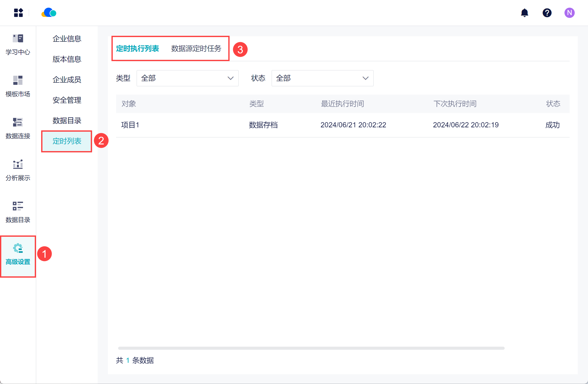Click the user avatar N

pyautogui.click(x=569, y=13)
